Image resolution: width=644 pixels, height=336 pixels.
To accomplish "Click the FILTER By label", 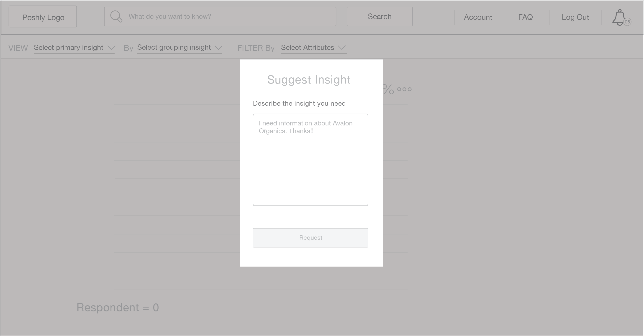I will click(x=256, y=48).
